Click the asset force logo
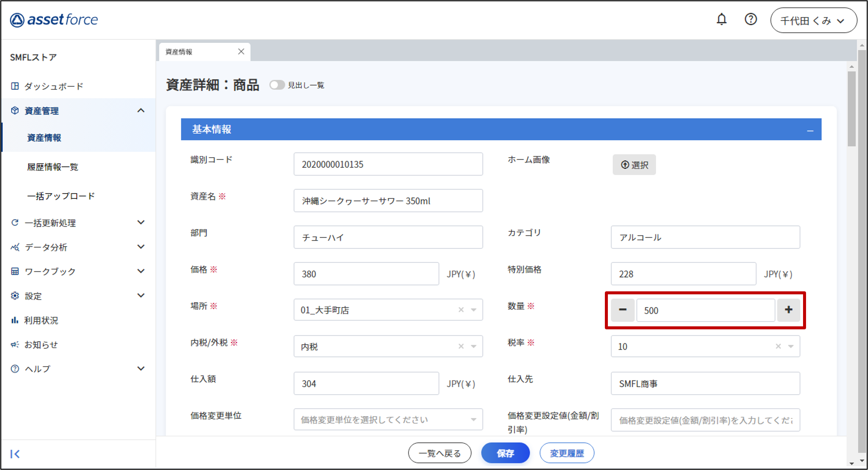Screen dimensions: 868x470 pyautogui.click(x=54, y=20)
